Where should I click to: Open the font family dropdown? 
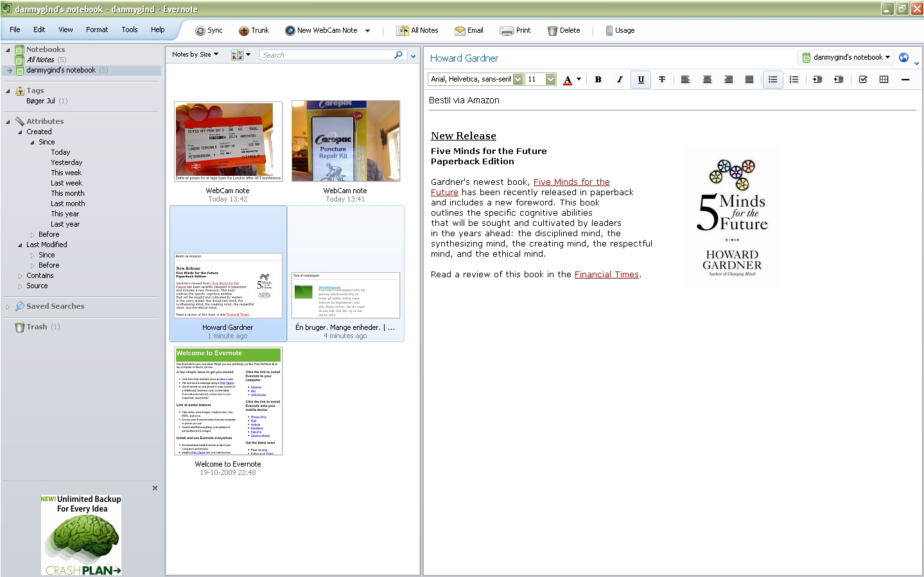[x=475, y=79]
